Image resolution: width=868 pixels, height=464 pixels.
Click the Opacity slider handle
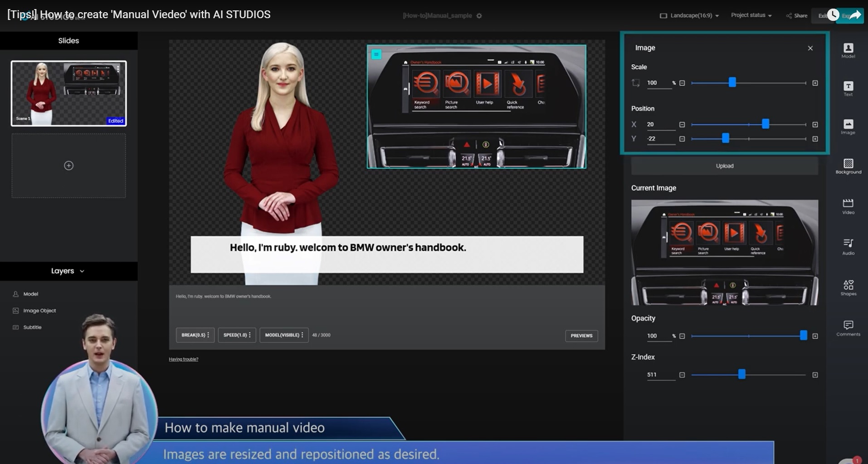click(x=803, y=336)
